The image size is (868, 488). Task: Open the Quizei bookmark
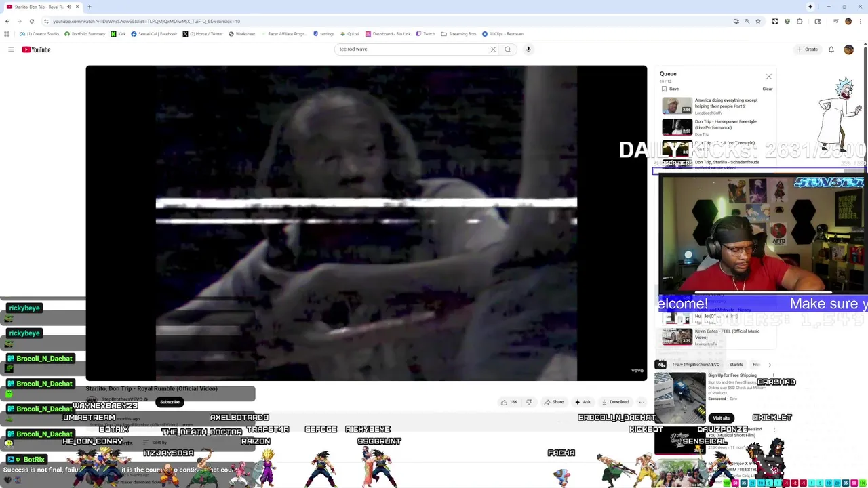point(349,34)
